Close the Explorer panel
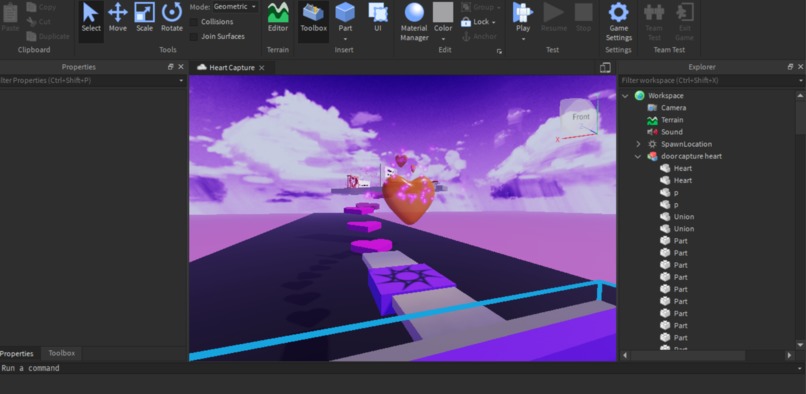 [x=800, y=67]
